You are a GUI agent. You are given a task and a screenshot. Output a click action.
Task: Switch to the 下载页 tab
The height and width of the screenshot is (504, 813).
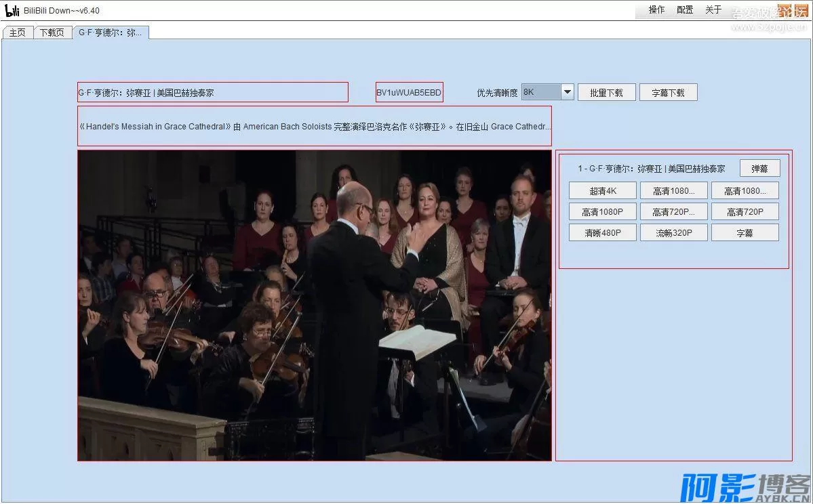52,33
